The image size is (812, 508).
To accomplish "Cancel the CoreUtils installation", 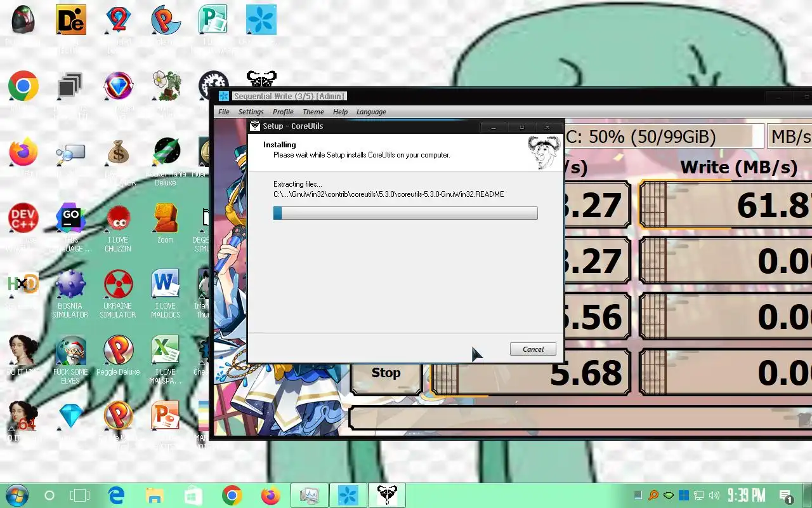I will tap(533, 349).
